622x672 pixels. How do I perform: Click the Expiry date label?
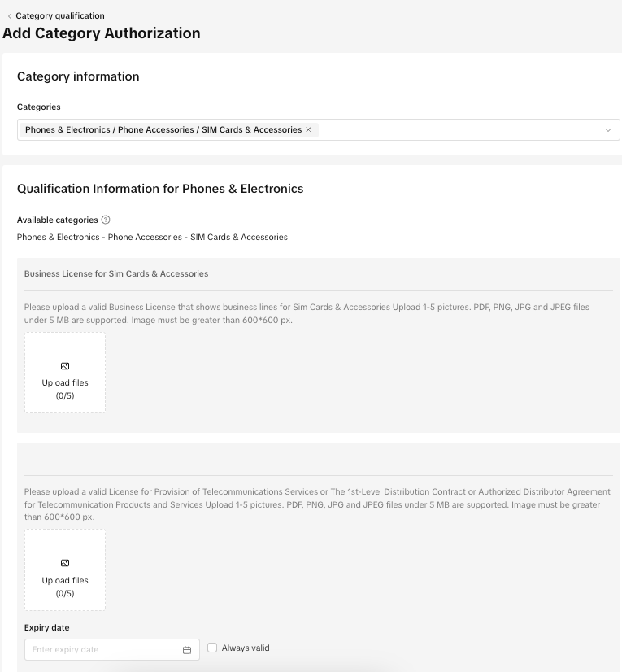pos(47,627)
